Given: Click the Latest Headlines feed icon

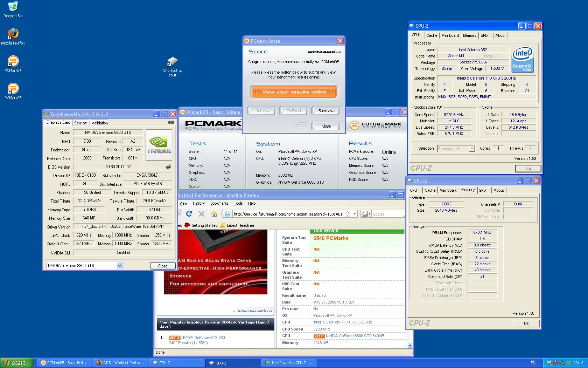Looking at the screenshot, I should tap(223, 225).
